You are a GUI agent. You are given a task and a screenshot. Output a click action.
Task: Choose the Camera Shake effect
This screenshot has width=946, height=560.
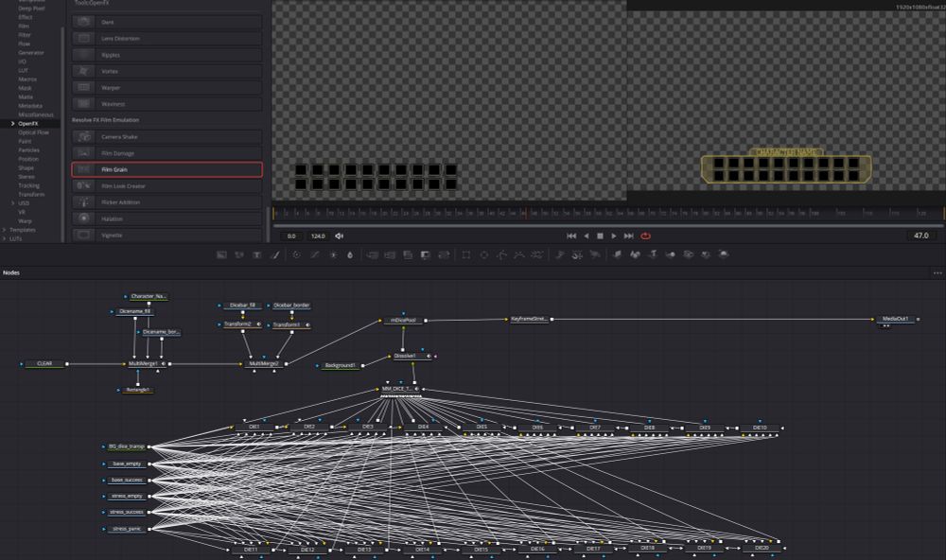pos(166,137)
